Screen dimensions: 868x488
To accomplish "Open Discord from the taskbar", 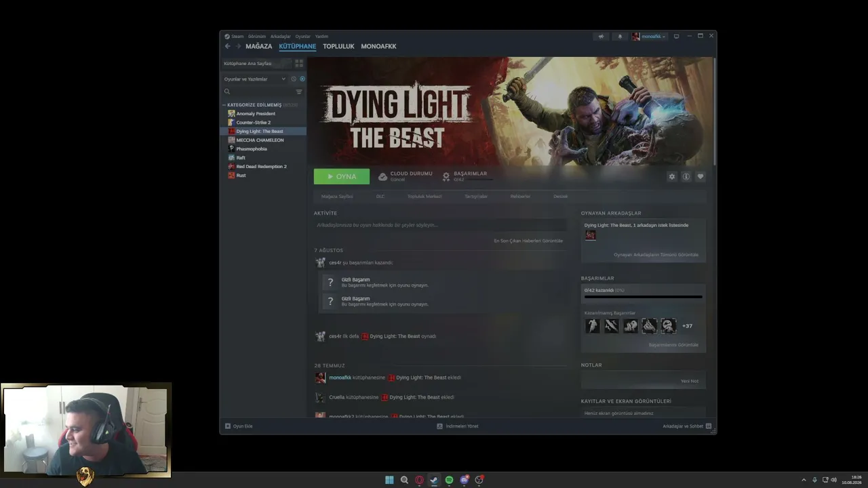I will pyautogui.click(x=465, y=480).
